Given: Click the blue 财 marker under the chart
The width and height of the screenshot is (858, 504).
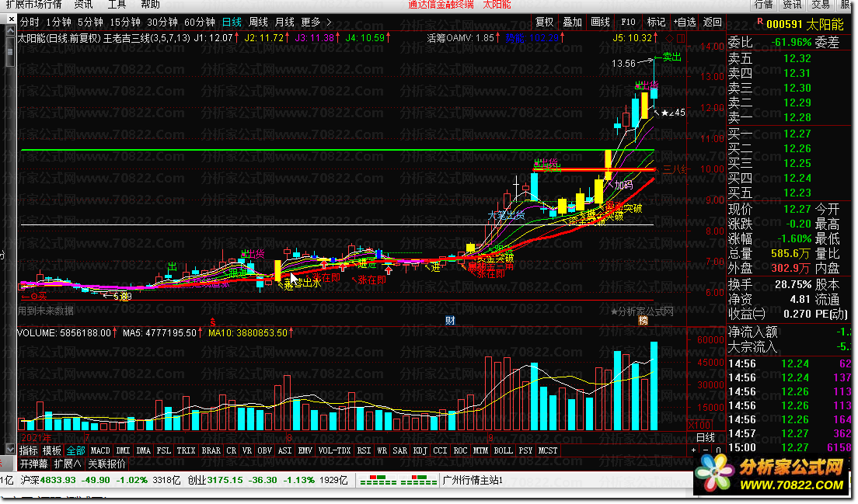Looking at the screenshot, I should [450, 321].
